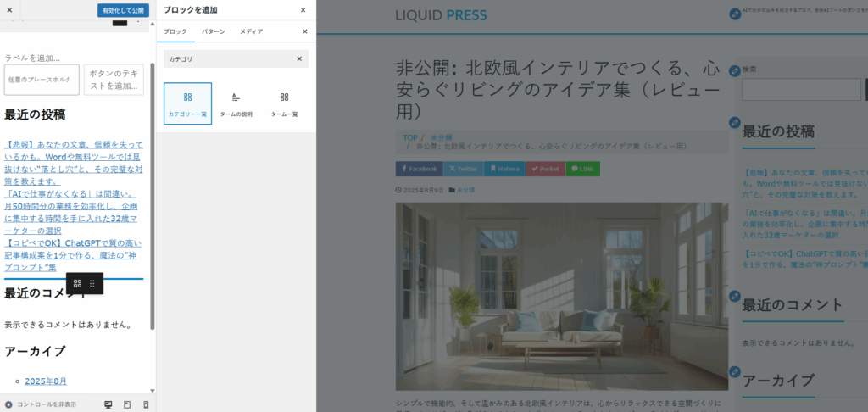
Task: Click the TOP breadcrumb link
Action: [409, 137]
